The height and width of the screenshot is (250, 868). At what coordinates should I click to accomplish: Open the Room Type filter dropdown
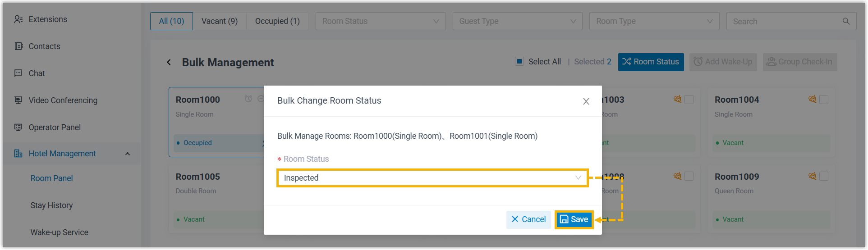tap(654, 21)
